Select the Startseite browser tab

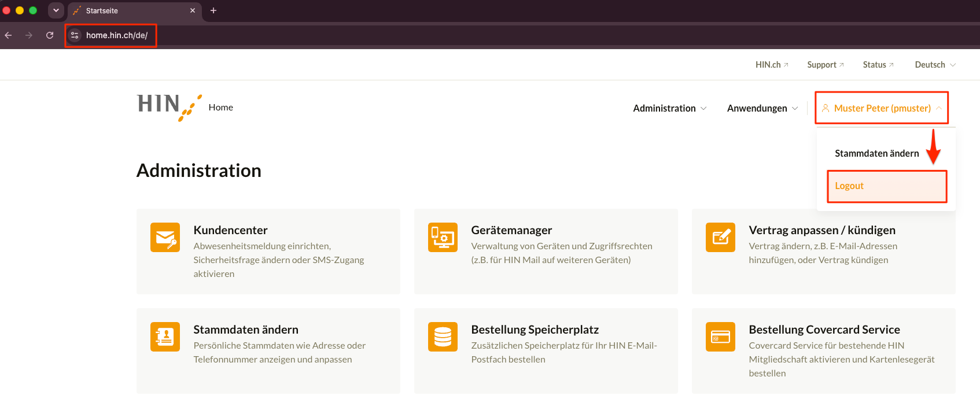pos(135,10)
